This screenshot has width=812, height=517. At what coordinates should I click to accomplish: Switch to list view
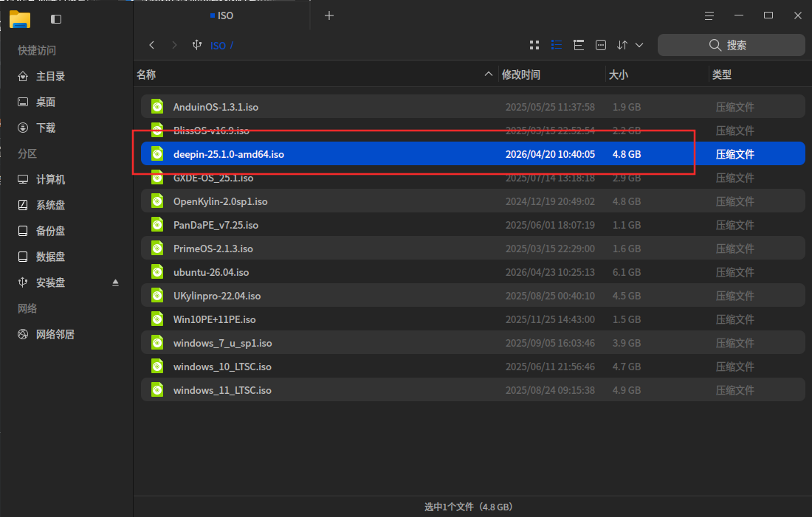point(557,45)
